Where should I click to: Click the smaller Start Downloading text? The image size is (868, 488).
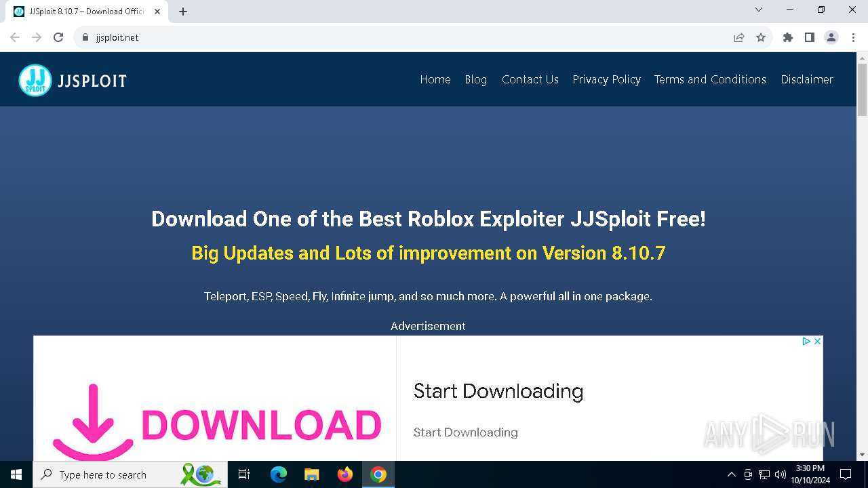click(x=466, y=432)
